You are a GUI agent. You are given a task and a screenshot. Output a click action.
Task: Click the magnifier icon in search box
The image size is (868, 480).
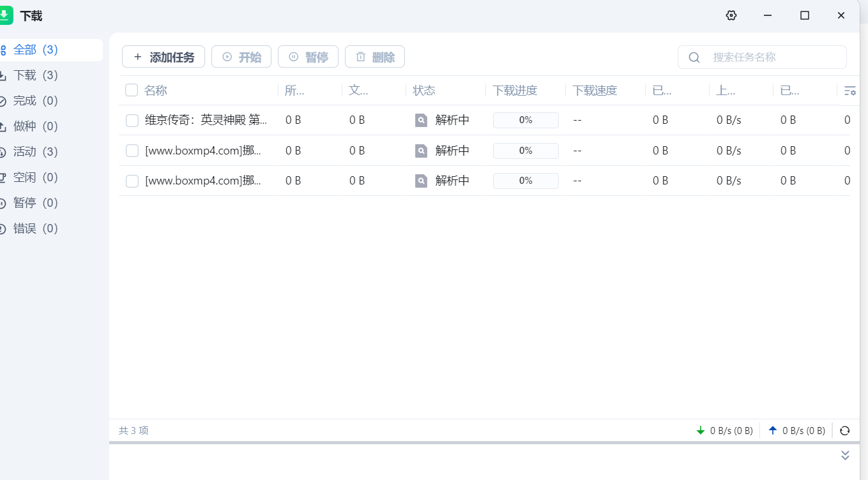[694, 57]
